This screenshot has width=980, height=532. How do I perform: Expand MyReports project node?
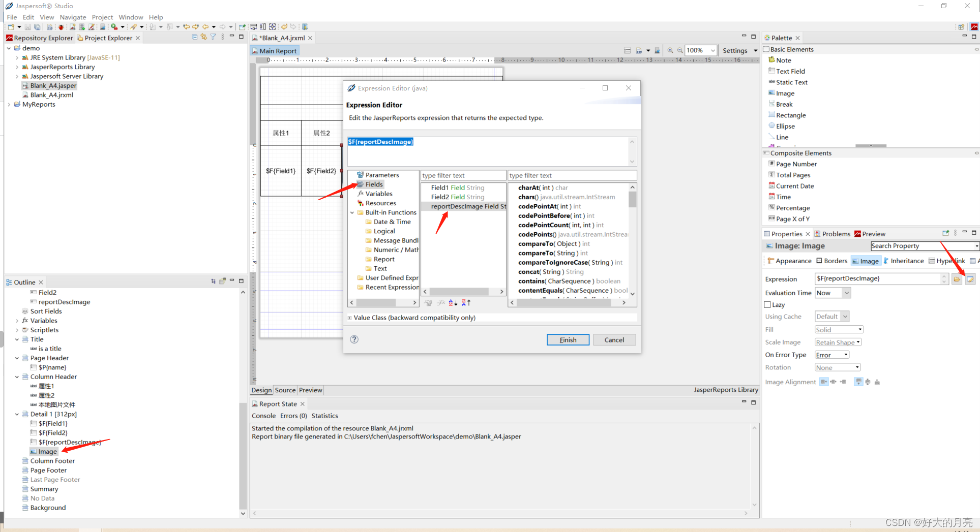tap(9, 105)
